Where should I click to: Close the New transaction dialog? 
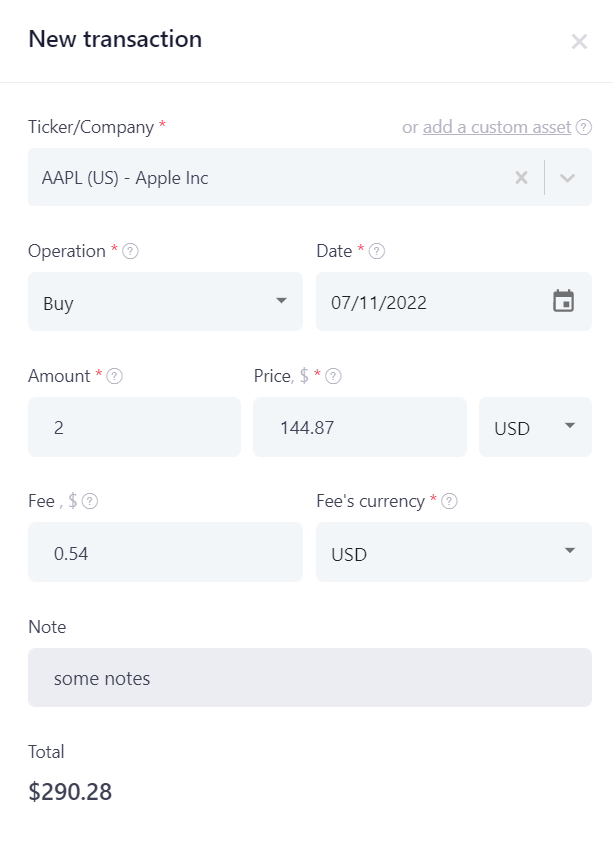[579, 41]
